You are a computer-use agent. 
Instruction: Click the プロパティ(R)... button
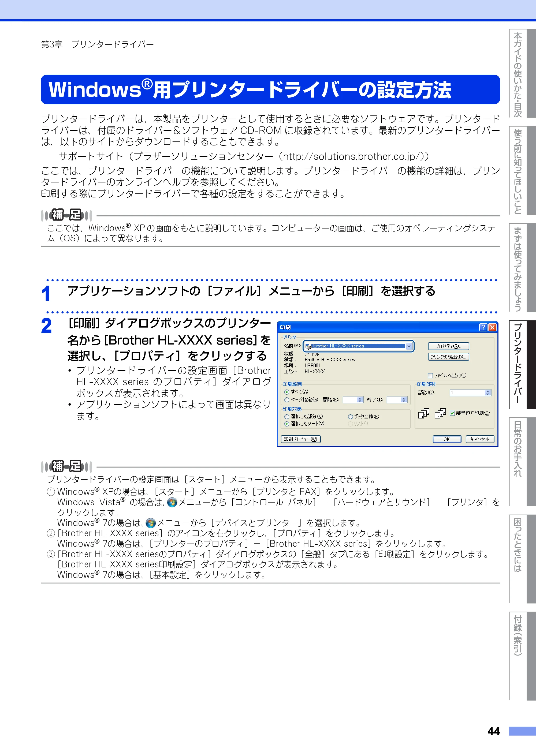[448, 346]
